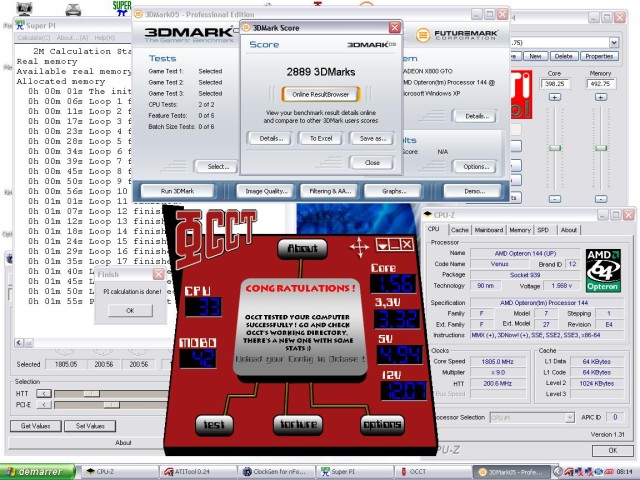This screenshot has width=640, height=480.
Task: Click the OCCT logo graphic
Action: point(214,237)
